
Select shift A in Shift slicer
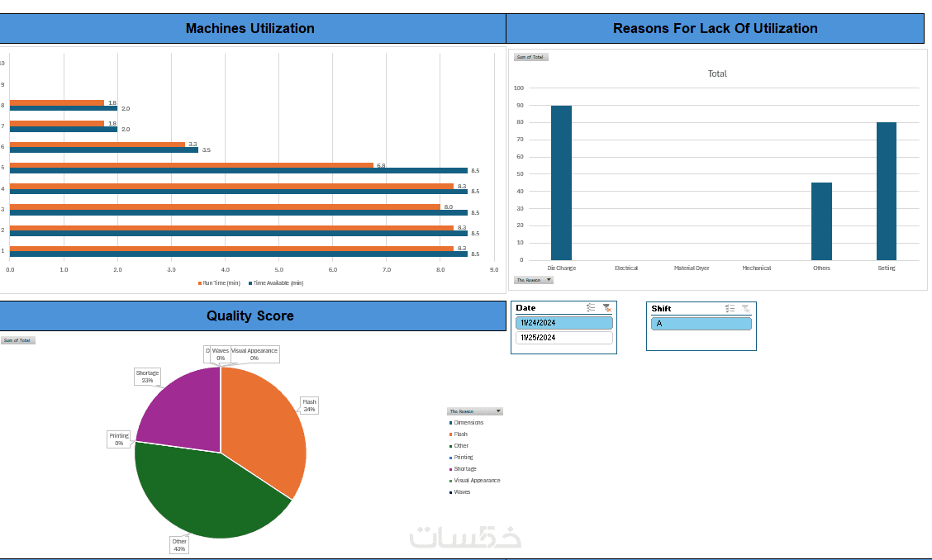click(701, 324)
